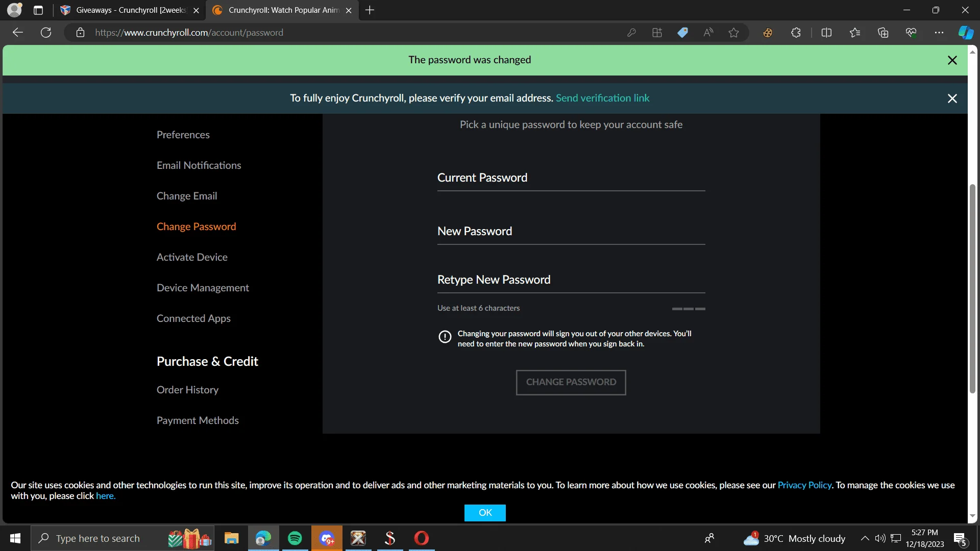The width and height of the screenshot is (980, 551).
Task: Switch to the Giveaways - Crunchyroll tab
Action: point(130,10)
